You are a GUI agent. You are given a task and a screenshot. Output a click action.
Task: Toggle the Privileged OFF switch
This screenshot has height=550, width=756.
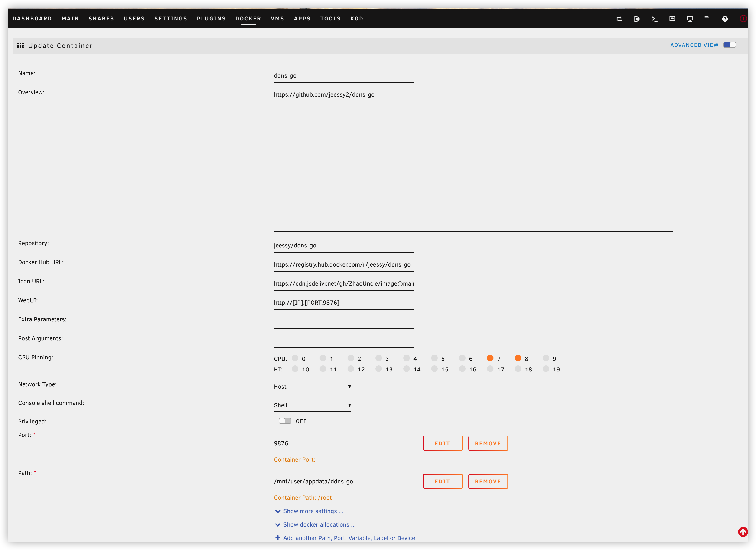tap(285, 421)
